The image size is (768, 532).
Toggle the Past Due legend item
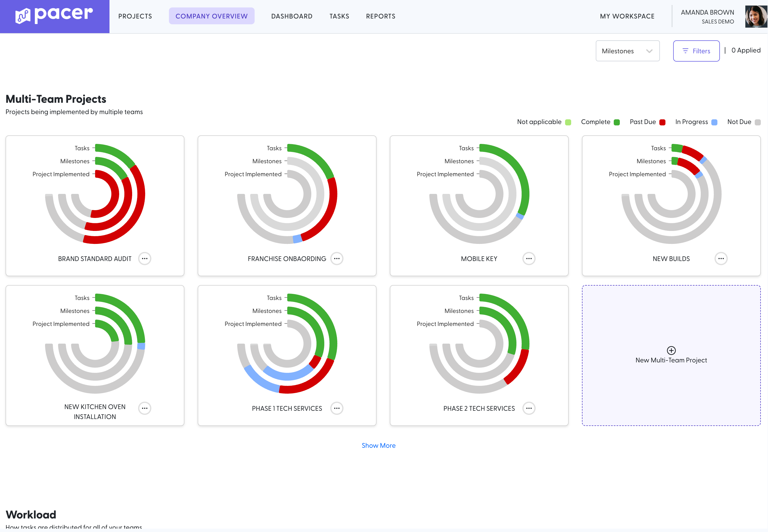click(662, 122)
